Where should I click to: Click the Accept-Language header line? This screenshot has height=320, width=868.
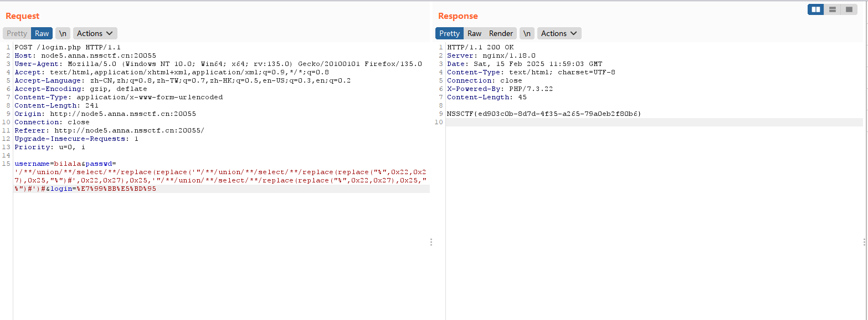point(183,80)
